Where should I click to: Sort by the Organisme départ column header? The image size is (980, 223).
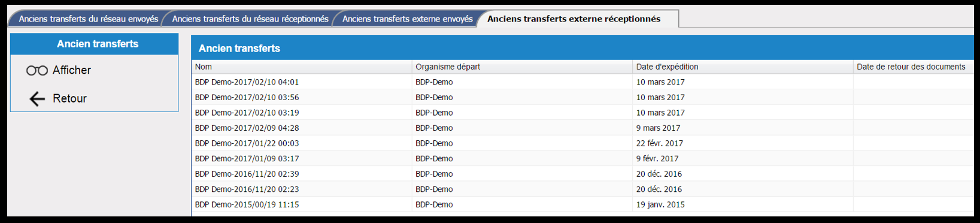coord(522,67)
